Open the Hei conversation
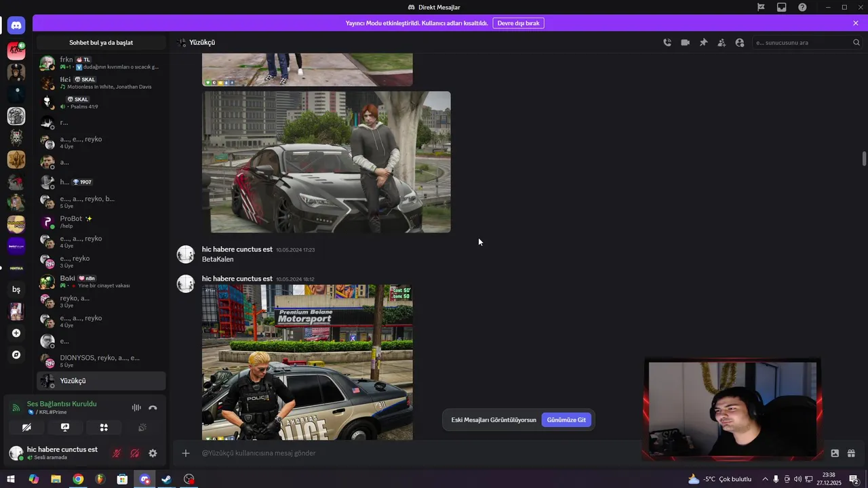The width and height of the screenshot is (868, 488). 101,83
